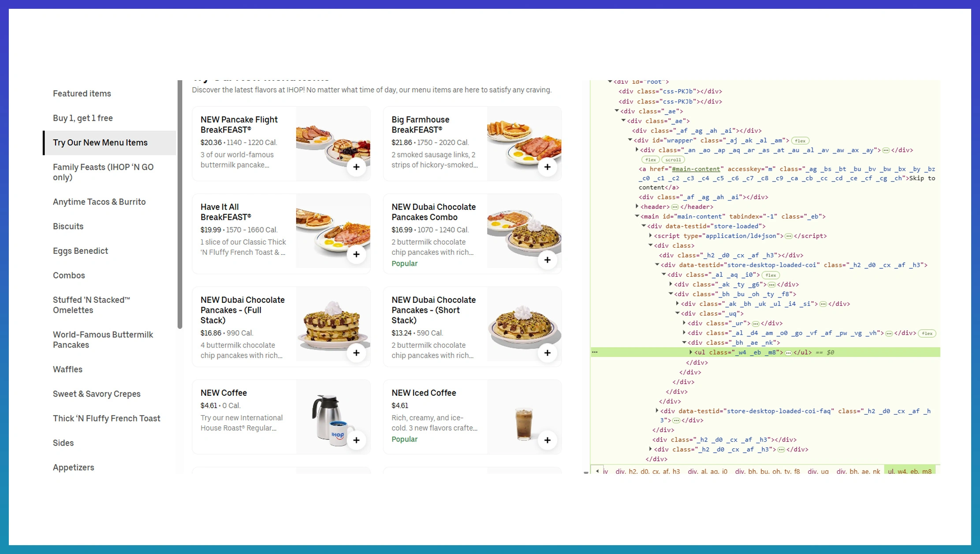Jump to World-Famous Buttermilk Pancakes
This screenshot has width=980, height=554.
[x=103, y=340]
